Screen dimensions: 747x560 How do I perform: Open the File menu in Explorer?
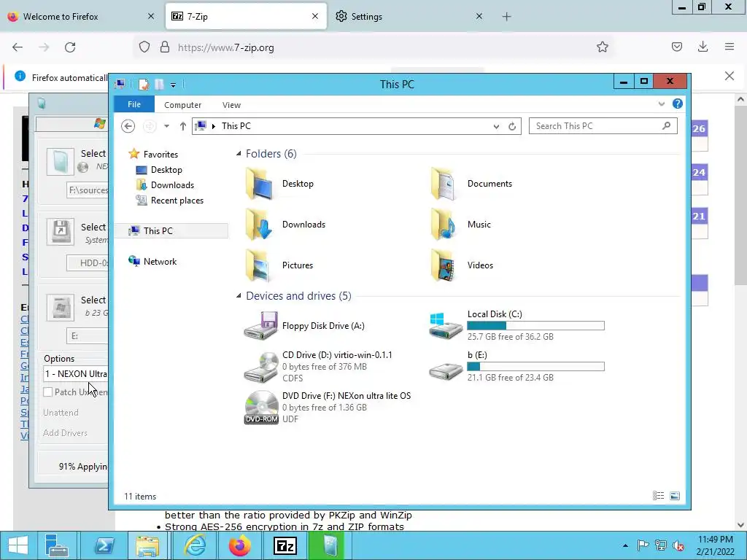(134, 104)
